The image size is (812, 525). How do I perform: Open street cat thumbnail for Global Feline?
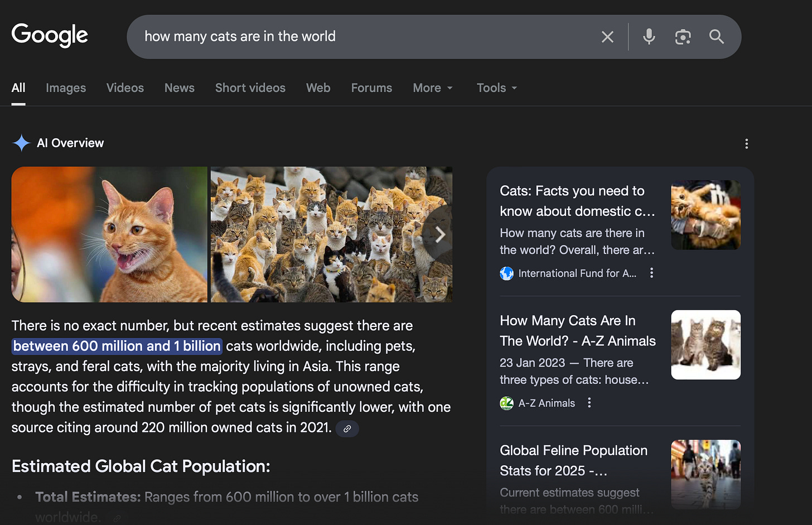(x=705, y=474)
